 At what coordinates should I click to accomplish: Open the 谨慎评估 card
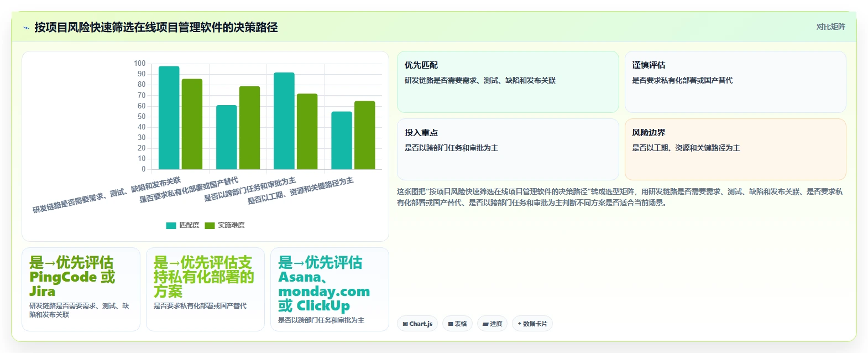[735, 82]
